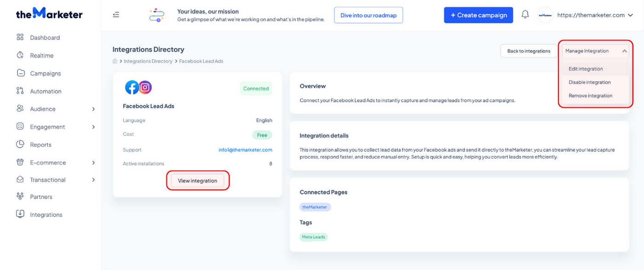The height and width of the screenshot is (270, 644).
Task: Click the Automation flow icon
Action: [20, 91]
